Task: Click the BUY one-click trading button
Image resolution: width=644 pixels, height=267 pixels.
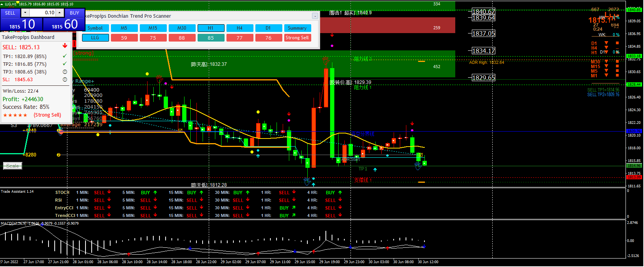Action: pyautogui.click(x=74, y=13)
